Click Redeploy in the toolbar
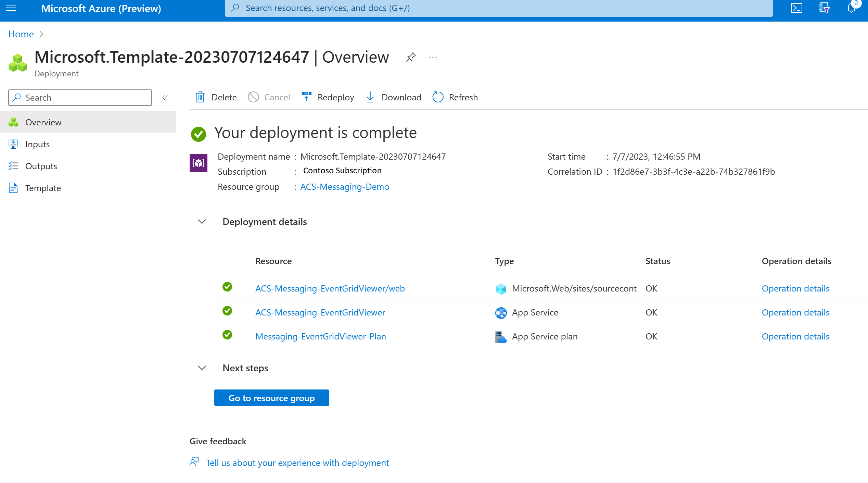 (x=328, y=97)
